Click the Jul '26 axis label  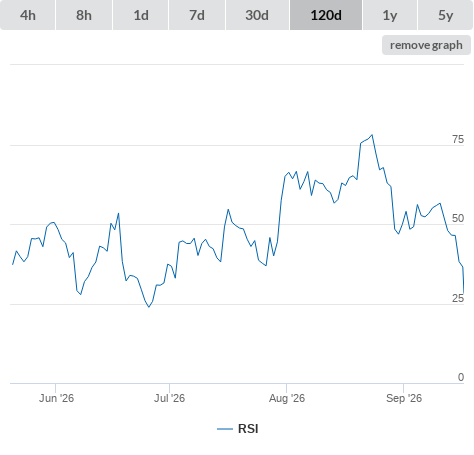169,398
